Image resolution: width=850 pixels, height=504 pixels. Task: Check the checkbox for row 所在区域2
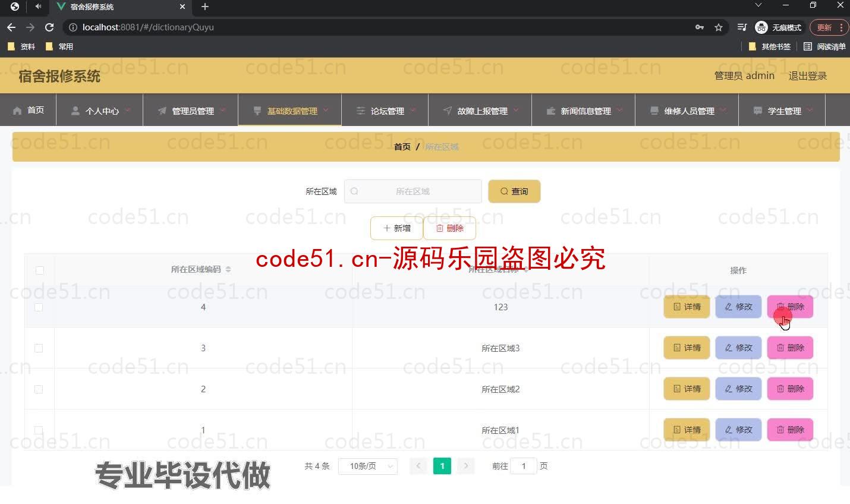coord(39,389)
